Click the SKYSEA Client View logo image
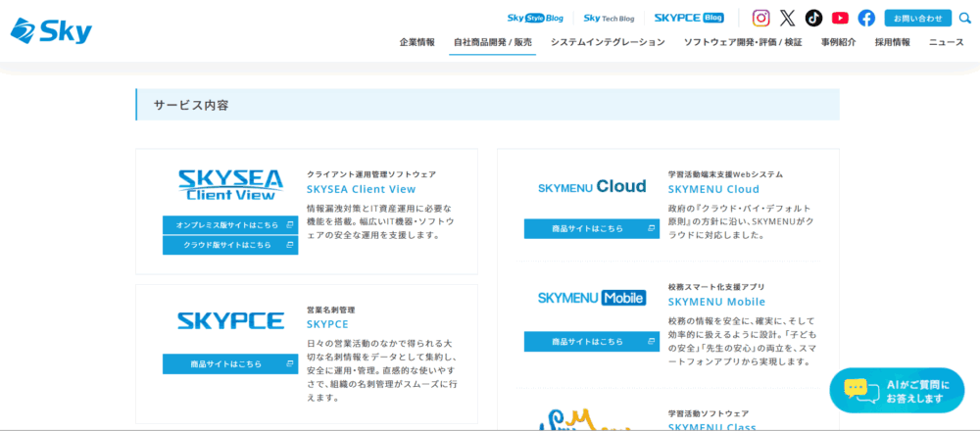980x431 pixels. click(230, 185)
